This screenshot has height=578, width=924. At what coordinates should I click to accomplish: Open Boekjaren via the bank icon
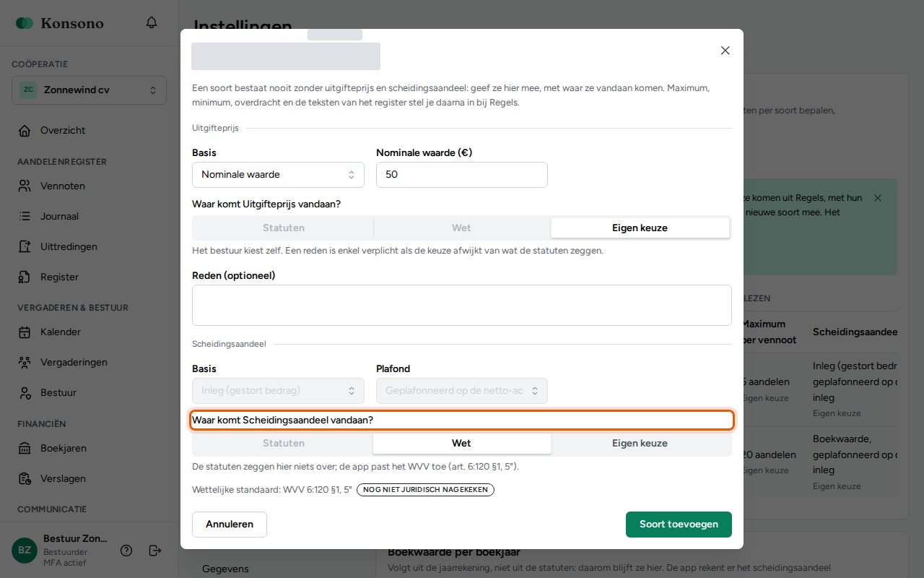[25, 449]
